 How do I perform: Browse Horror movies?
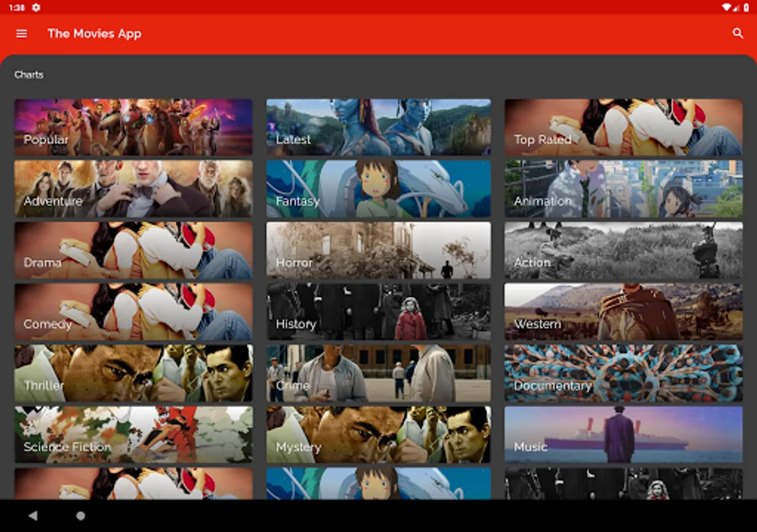click(x=378, y=249)
